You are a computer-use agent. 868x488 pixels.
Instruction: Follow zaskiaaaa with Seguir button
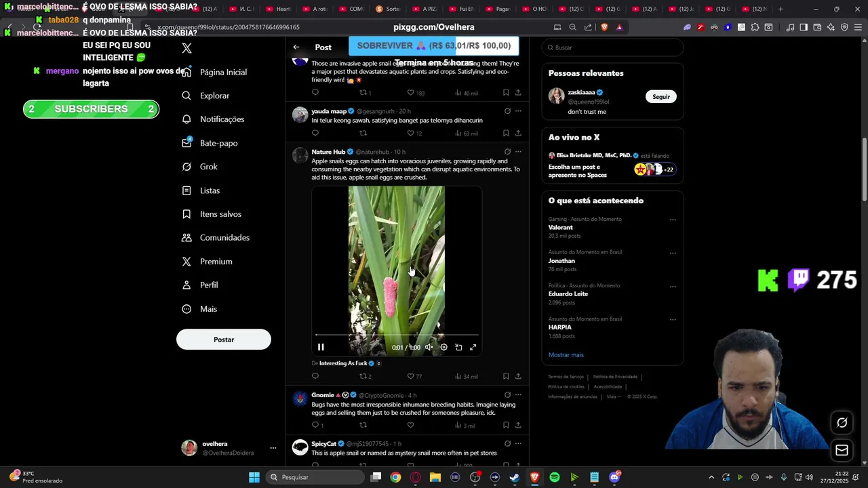[x=661, y=97]
